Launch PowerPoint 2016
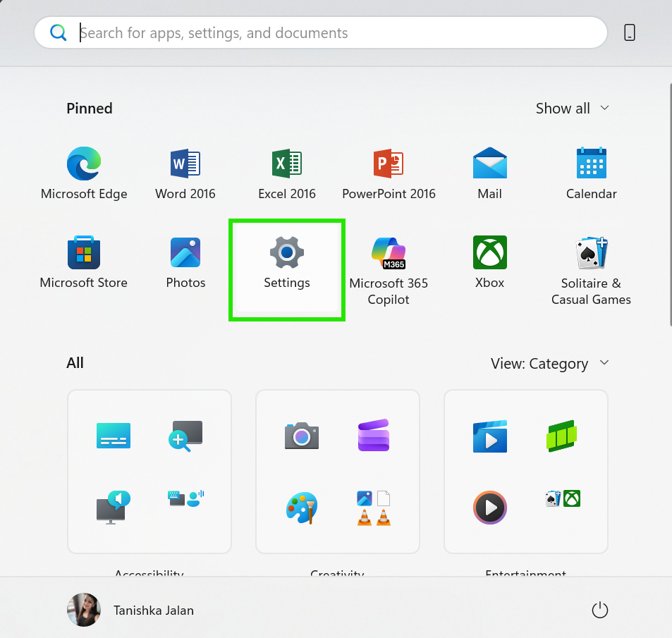 point(389,173)
